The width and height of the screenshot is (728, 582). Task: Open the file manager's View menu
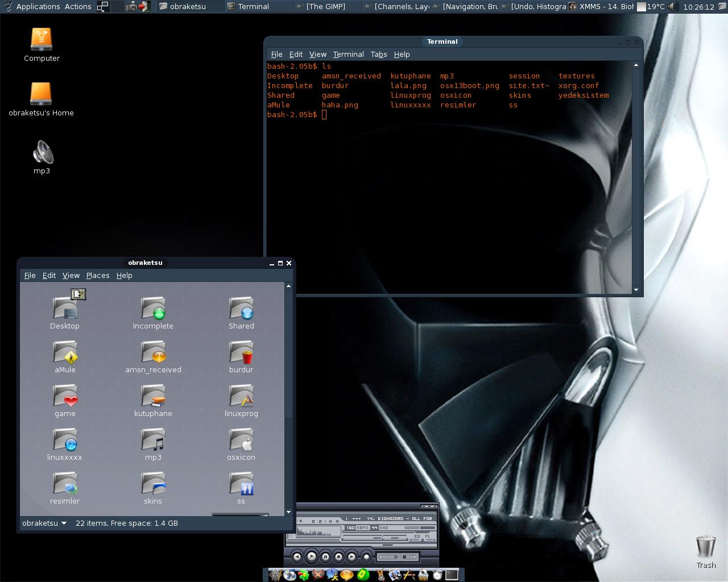[x=71, y=276]
